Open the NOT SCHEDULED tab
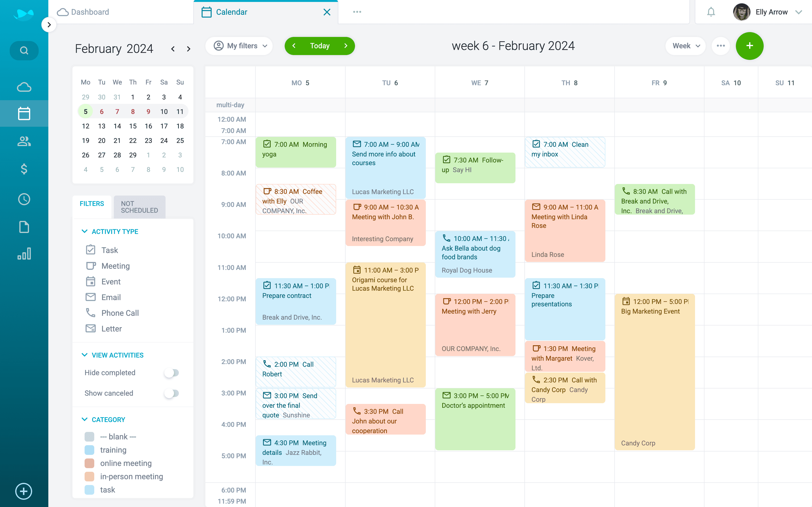 (x=139, y=207)
